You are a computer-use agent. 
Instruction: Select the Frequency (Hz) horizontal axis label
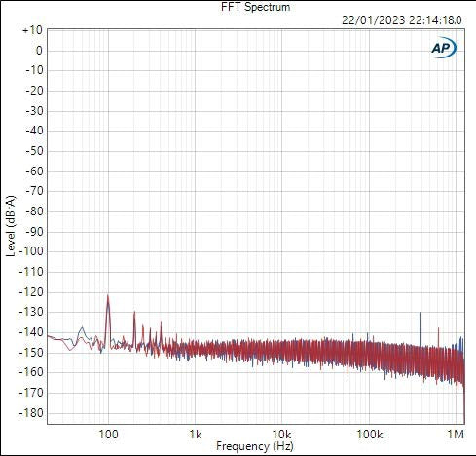click(255, 446)
